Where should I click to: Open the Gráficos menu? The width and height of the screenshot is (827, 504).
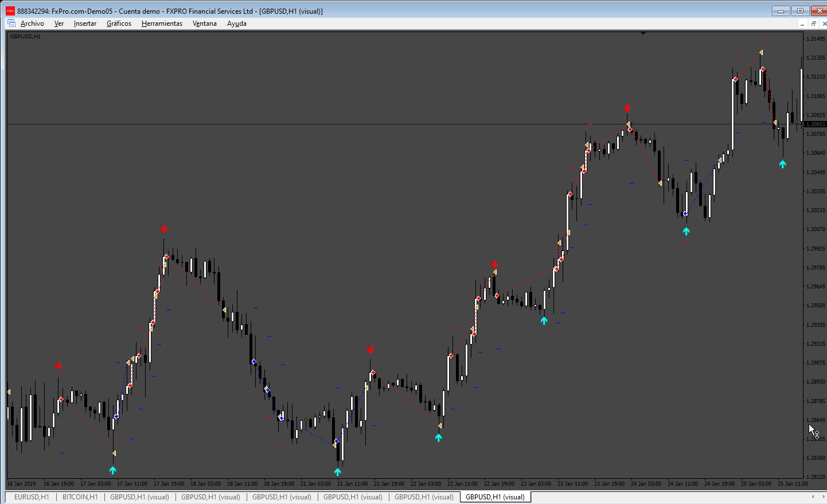pyautogui.click(x=119, y=24)
